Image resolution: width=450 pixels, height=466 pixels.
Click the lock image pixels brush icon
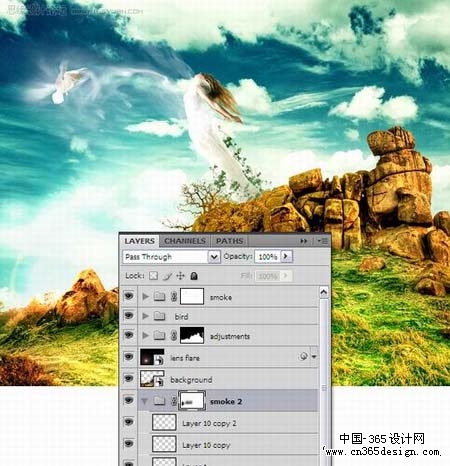coord(167,276)
